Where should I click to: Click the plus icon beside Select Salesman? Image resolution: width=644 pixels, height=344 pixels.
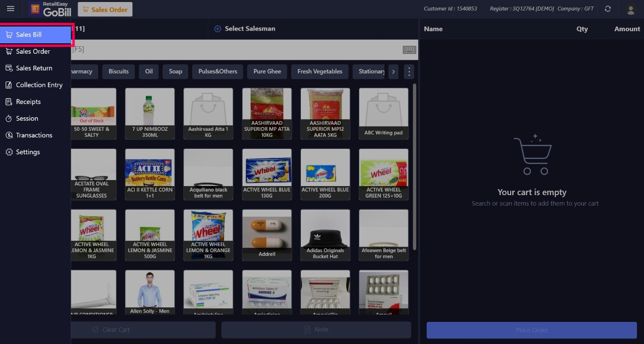[x=218, y=29]
